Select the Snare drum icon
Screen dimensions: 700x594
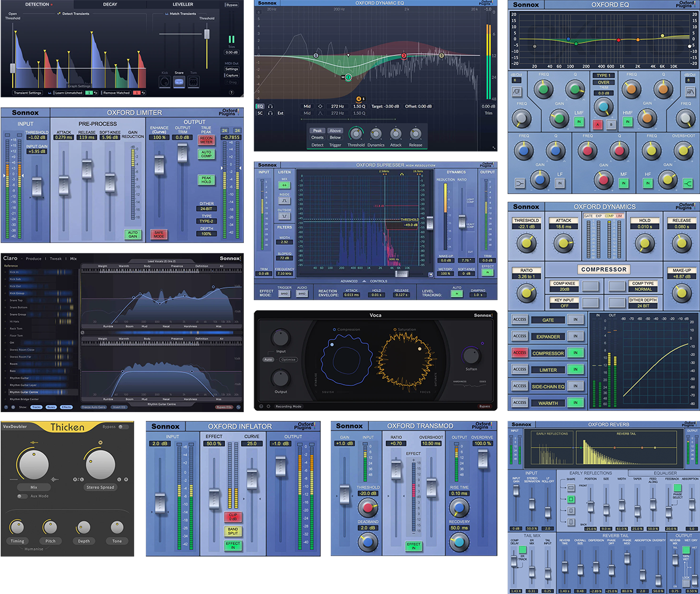pos(179,82)
